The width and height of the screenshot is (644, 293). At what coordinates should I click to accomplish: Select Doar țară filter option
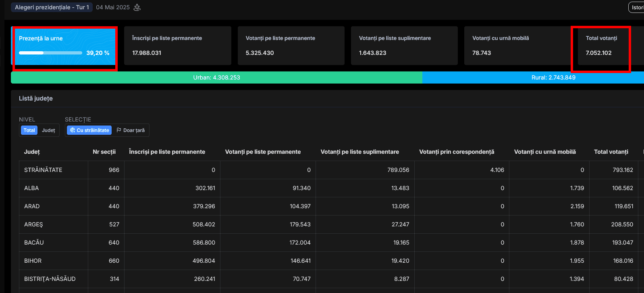pyautogui.click(x=131, y=130)
